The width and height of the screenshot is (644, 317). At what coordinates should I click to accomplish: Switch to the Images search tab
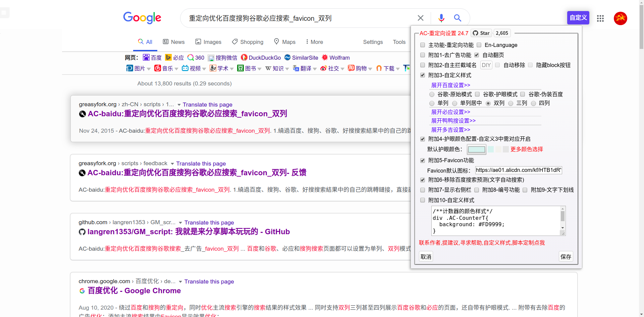tap(208, 42)
